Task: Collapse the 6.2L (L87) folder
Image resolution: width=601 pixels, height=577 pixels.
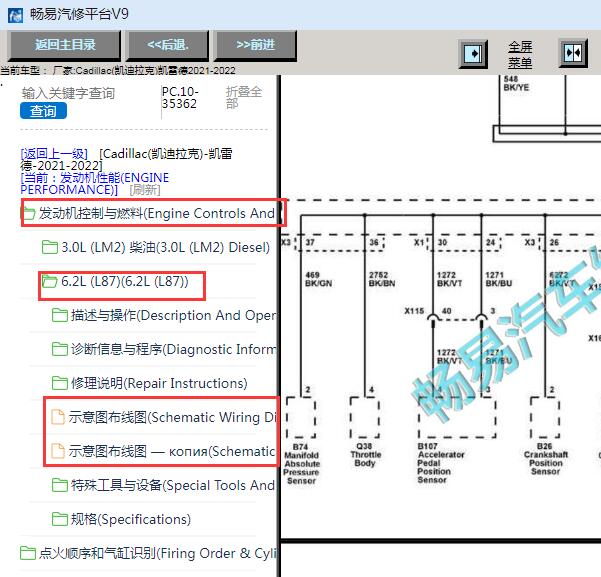Action: pyautogui.click(x=125, y=281)
